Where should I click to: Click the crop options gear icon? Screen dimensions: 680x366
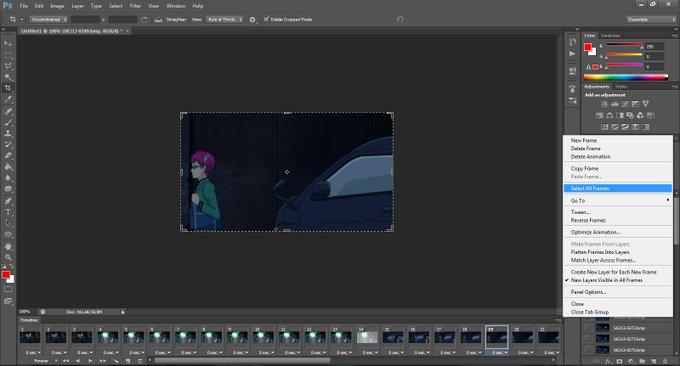point(252,20)
